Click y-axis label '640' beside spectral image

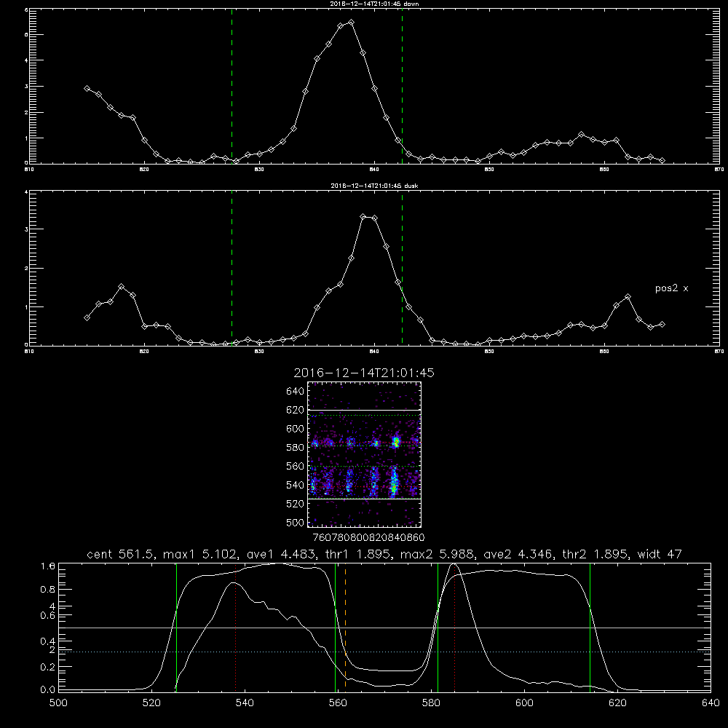click(x=296, y=392)
